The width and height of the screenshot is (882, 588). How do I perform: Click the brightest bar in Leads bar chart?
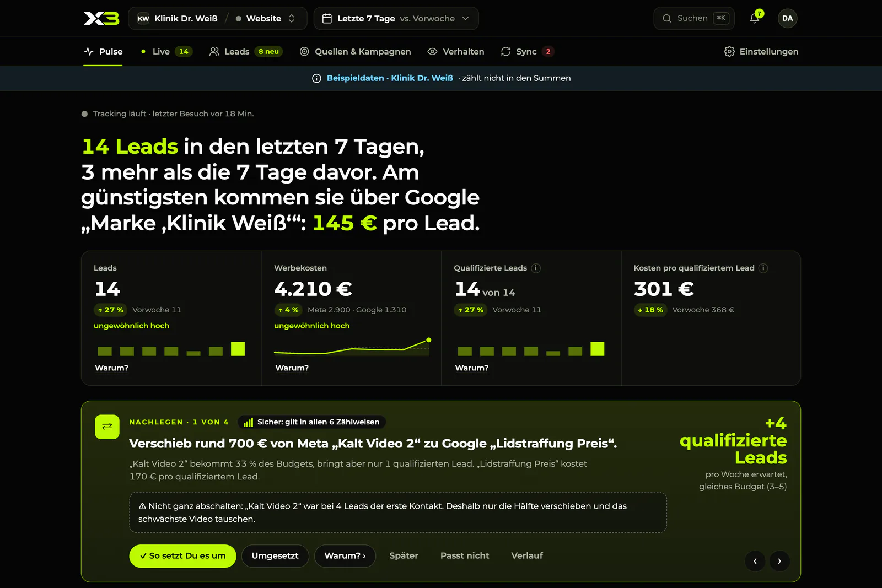pyautogui.click(x=238, y=349)
